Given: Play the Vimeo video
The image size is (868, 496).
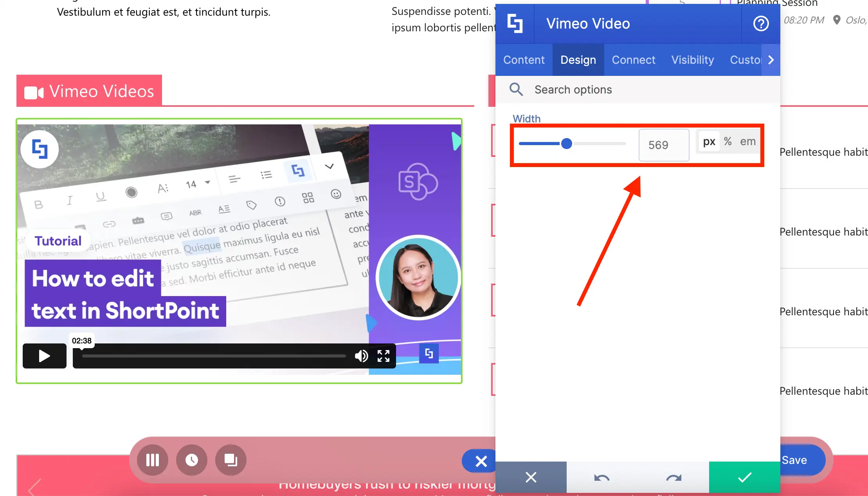Looking at the screenshot, I should (44, 356).
